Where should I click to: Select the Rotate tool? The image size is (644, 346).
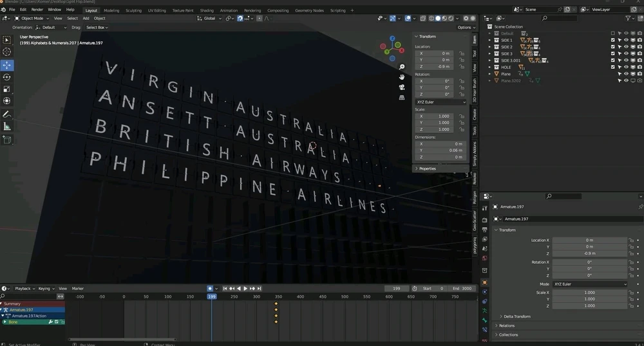coord(7,77)
